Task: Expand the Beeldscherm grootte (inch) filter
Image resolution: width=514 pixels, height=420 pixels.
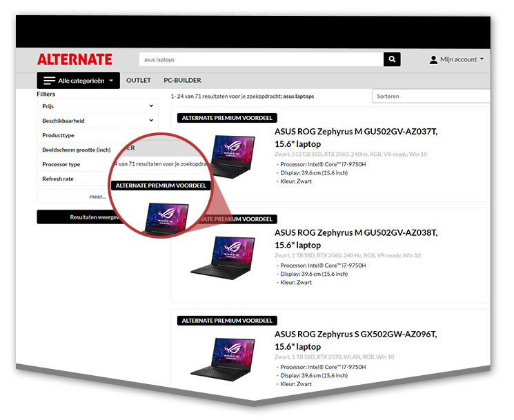Action: [x=77, y=150]
